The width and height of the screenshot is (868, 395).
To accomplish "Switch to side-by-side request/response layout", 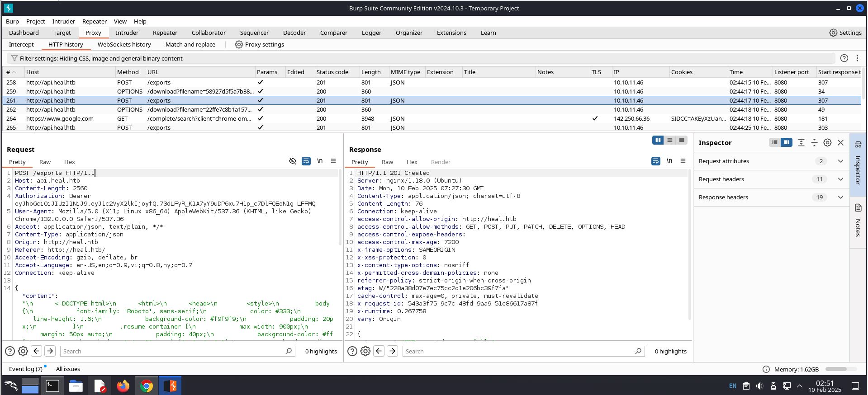I will [x=658, y=140].
